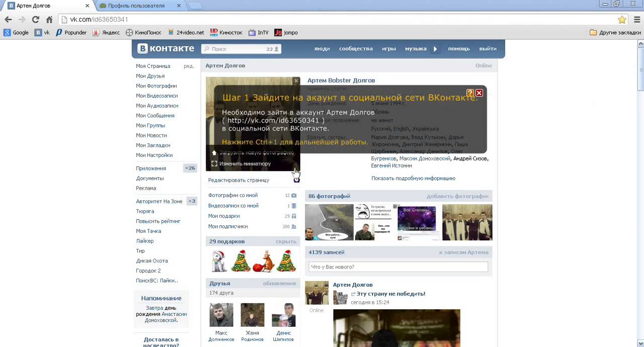Open Женя Родионов friend avatar
The image size is (644, 347).
[x=252, y=315]
